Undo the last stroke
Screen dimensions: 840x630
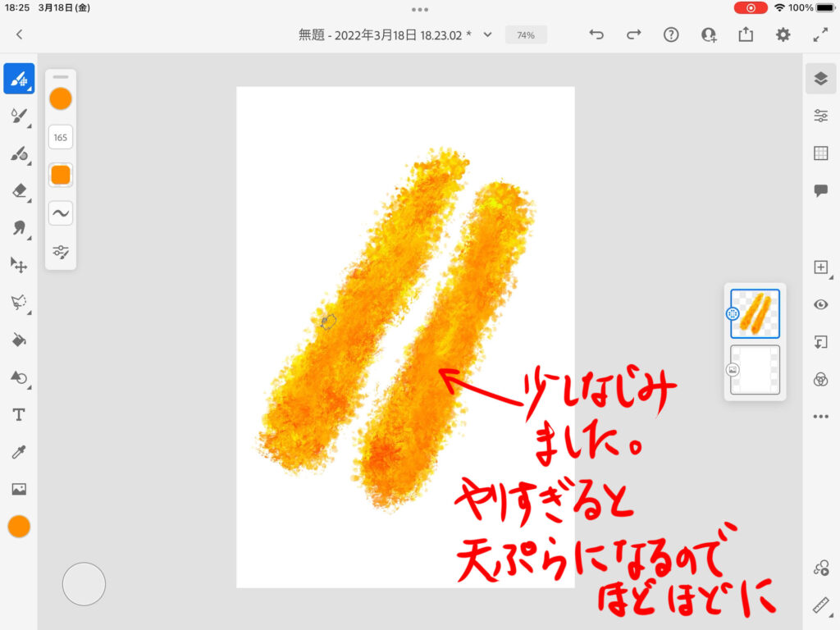point(596,34)
